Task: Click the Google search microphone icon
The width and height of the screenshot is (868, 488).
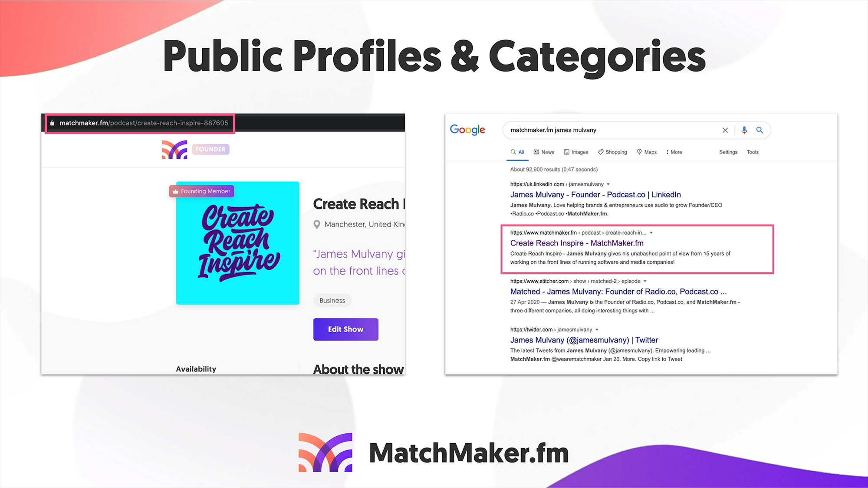Action: [744, 130]
